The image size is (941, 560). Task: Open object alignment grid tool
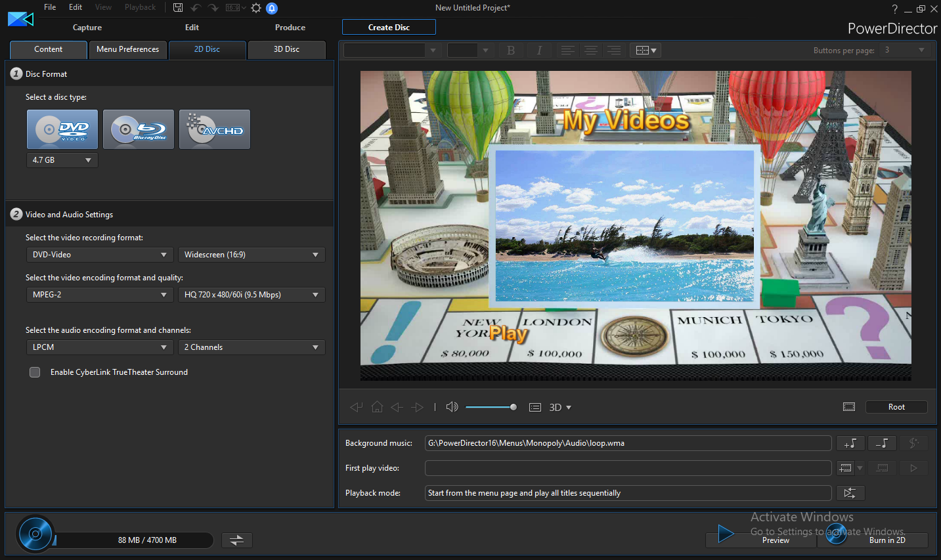tap(646, 50)
